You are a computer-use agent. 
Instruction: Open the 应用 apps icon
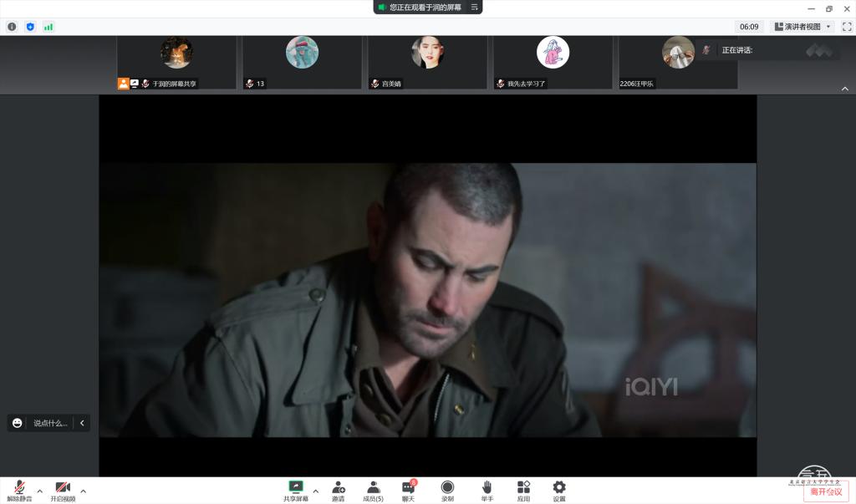523,491
